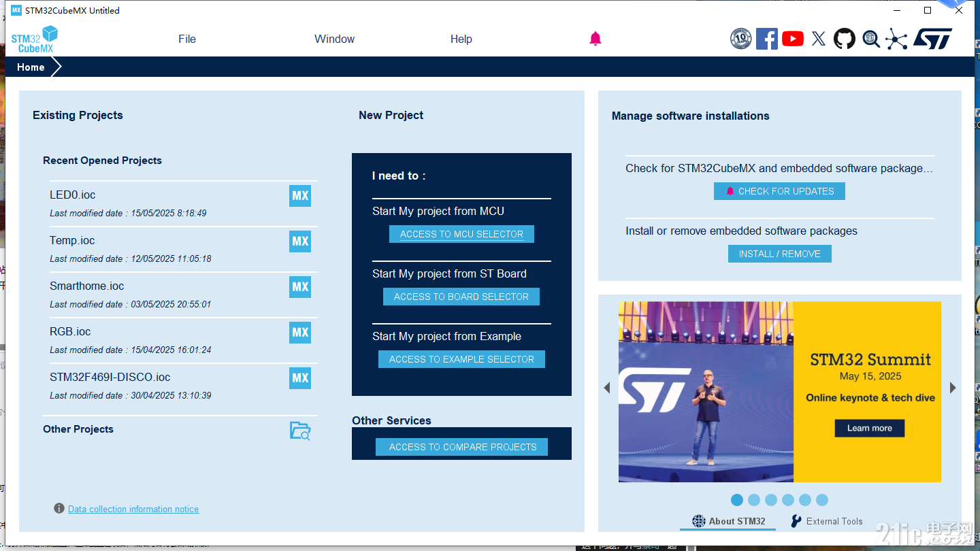Image resolution: width=980 pixels, height=551 pixels.
Task: Click ACCESS TO MCU SELECTOR button
Action: click(x=461, y=234)
